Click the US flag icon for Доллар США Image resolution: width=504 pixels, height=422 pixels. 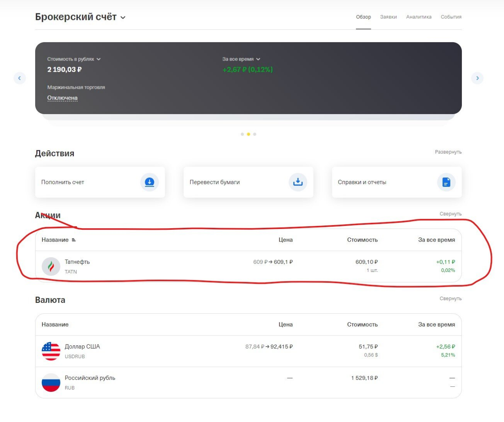point(51,350)
